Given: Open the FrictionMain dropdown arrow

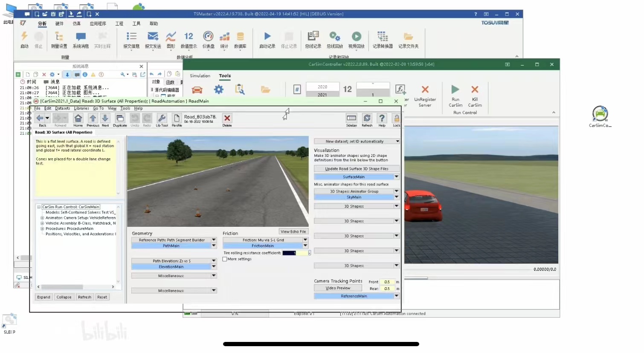Looking at the screenshot, I should coord(305,246).
